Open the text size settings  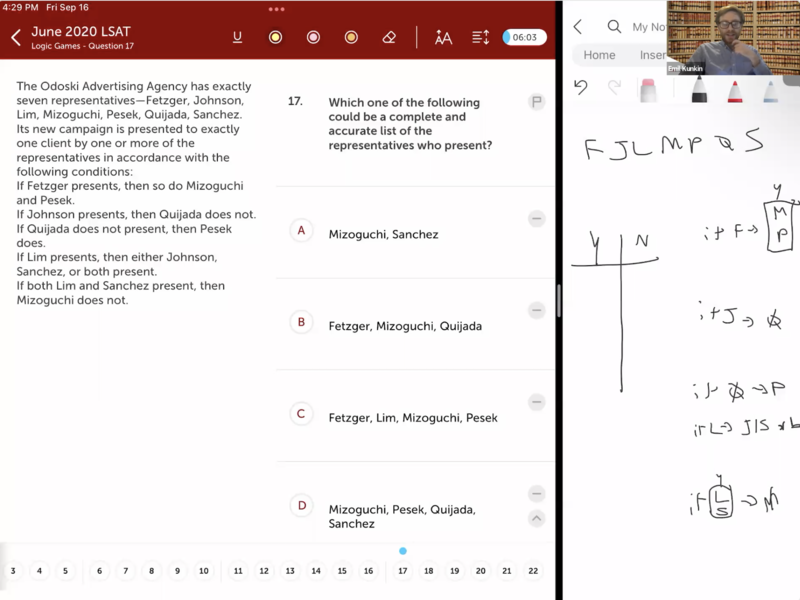pos(443,37)
